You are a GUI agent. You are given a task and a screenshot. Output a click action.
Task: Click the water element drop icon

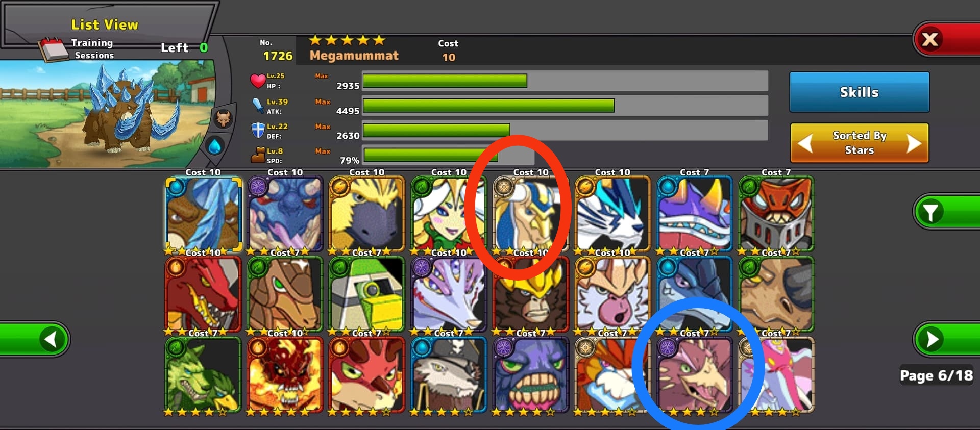point(215,146)
